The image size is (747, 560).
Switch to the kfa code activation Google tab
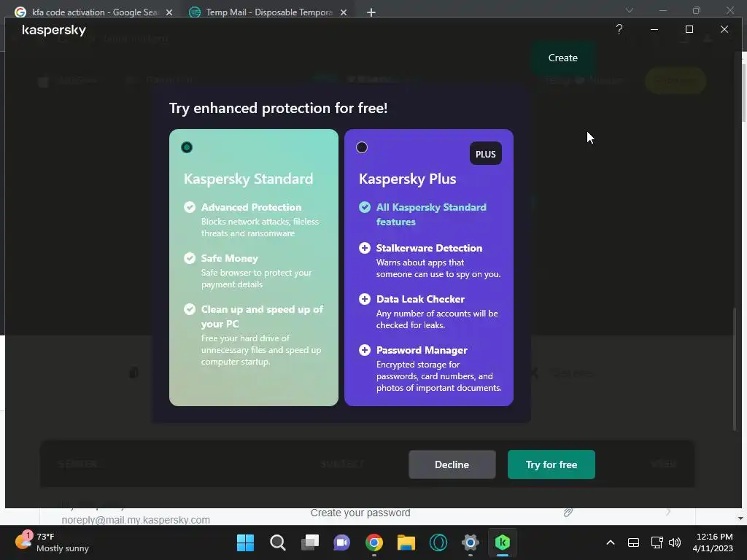coord(94,12)
